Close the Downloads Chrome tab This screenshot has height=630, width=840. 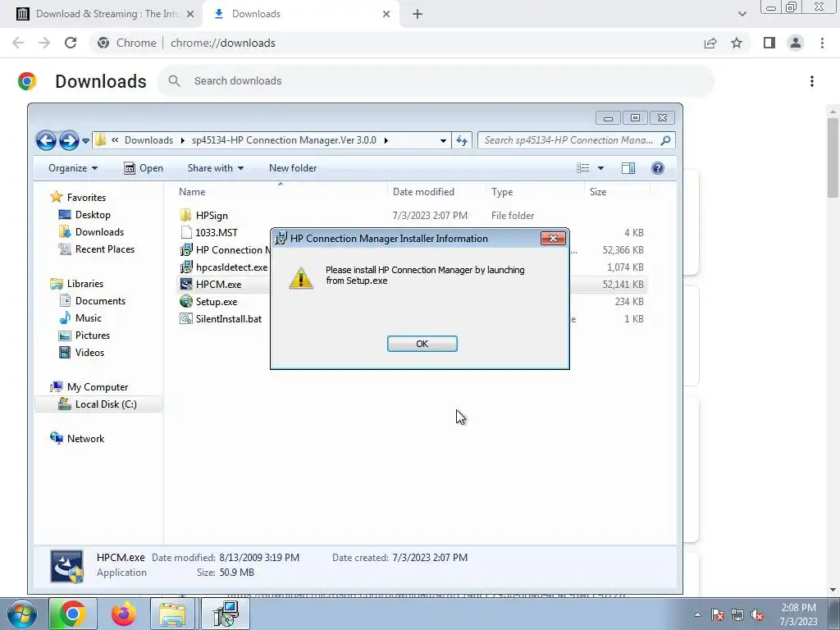click(x=386, y=14)
